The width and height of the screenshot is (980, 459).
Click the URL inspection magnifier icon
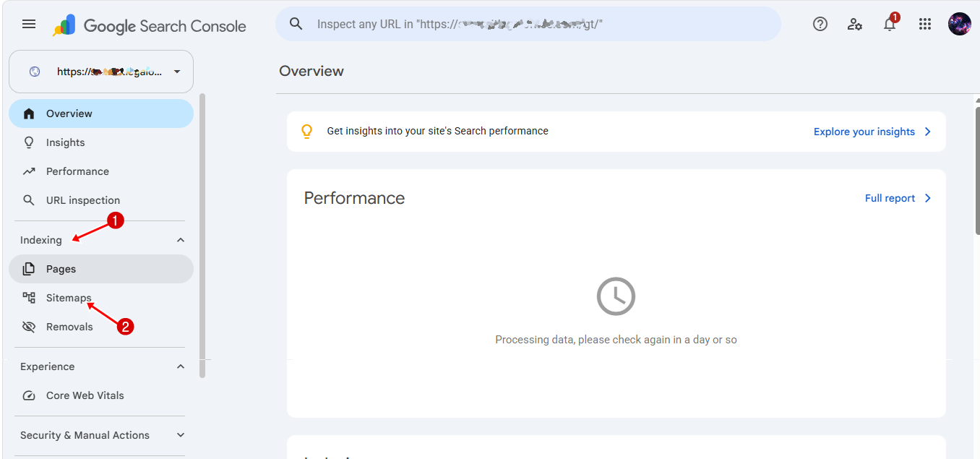pyautogui.click(x=29, y=200)
